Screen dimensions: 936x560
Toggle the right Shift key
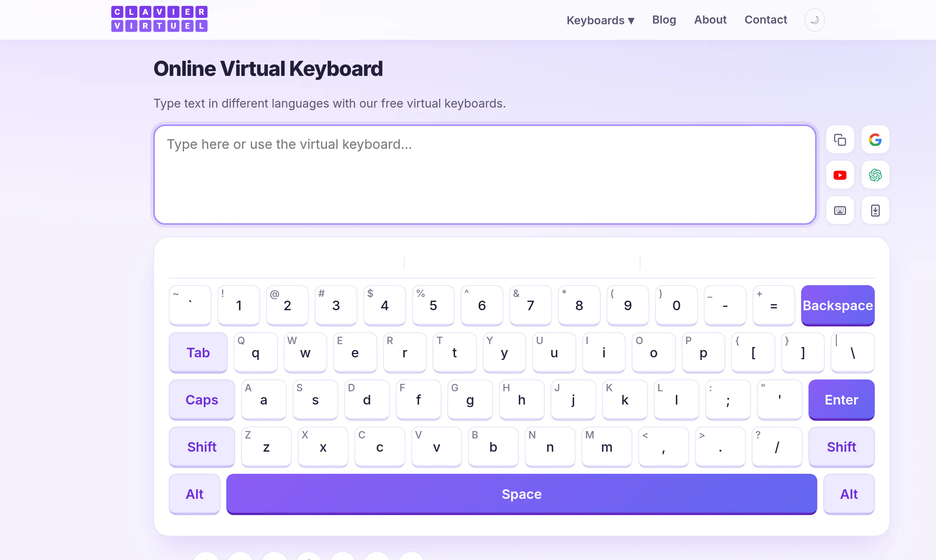841,447
